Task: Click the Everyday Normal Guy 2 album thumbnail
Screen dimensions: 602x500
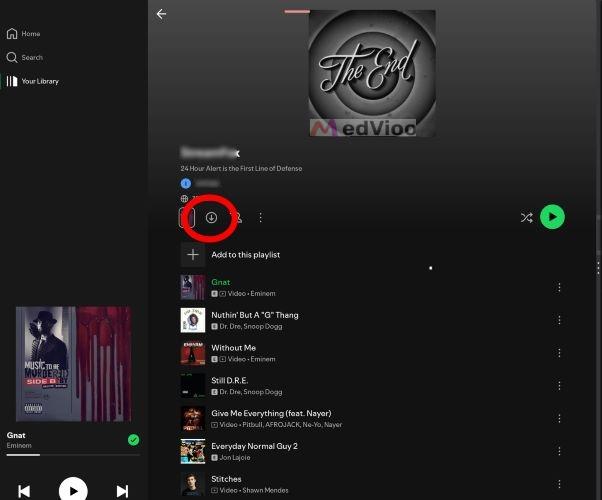Action: pyautogui.click(x=193, y=451)
